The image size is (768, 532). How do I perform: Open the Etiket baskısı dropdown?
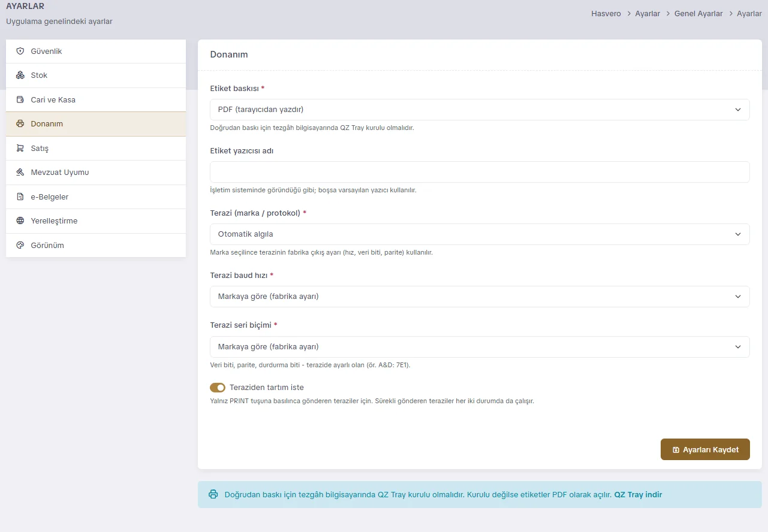[x=480, y=110]
